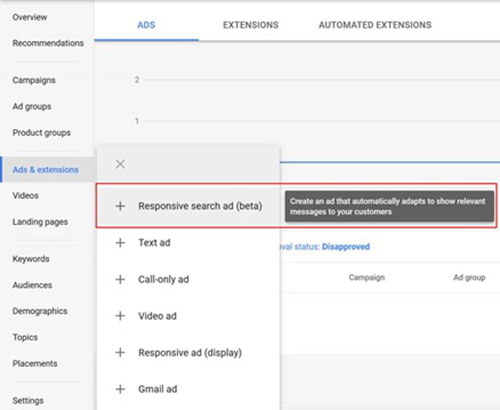Open Landing pages in sidebar

[40, 222]
